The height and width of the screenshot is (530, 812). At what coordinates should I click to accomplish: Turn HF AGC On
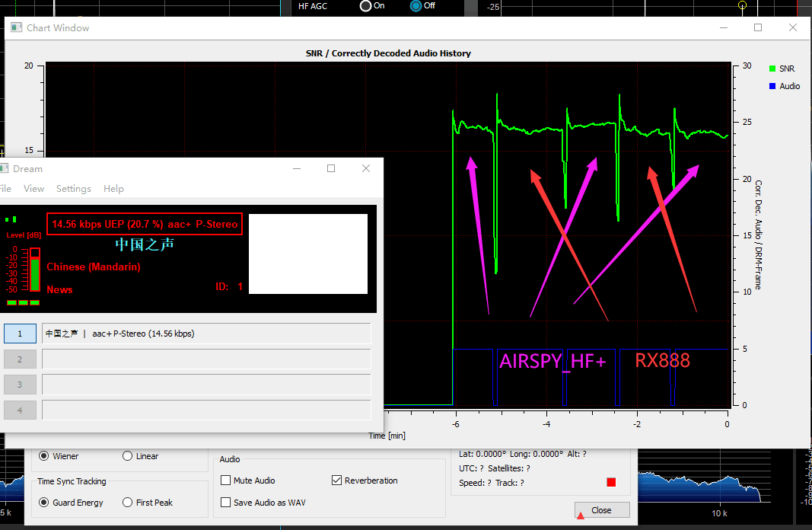tap(366, 6)
